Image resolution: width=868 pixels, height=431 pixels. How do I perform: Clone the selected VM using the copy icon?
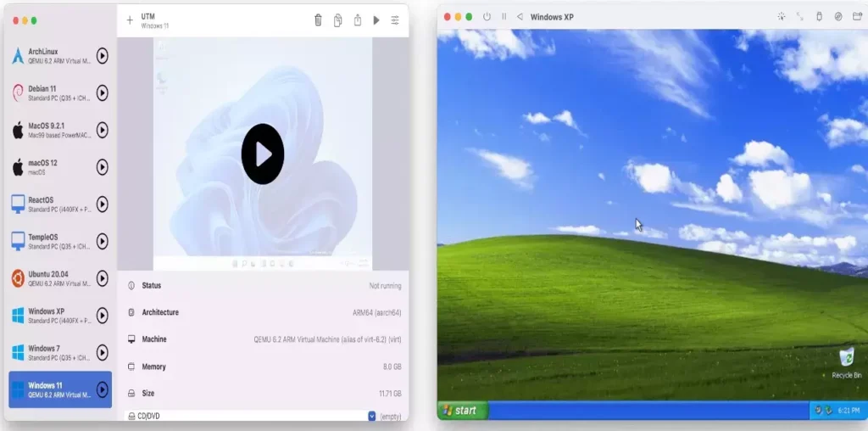(337, 20)
